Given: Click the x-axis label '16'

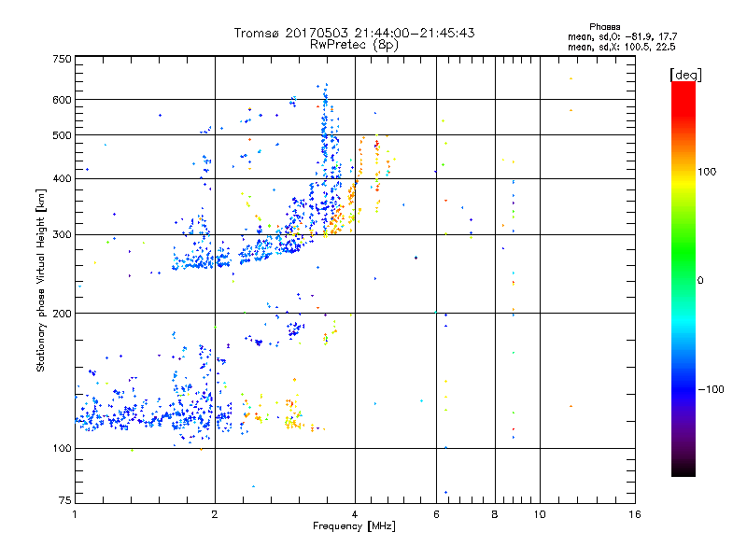Looking at the screenshot, I should pos(635,514).
